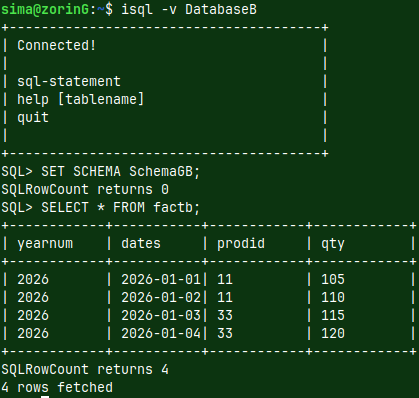The width and height of the screenshot is (419, 398).
Task: Click the dates column header
Action: (x=141, y=243)
